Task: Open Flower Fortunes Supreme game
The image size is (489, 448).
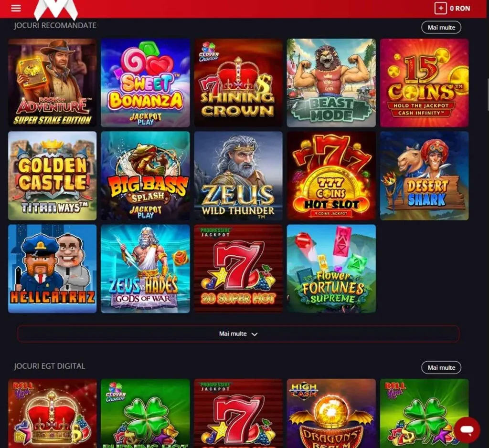Action: (x=331, y=269)
